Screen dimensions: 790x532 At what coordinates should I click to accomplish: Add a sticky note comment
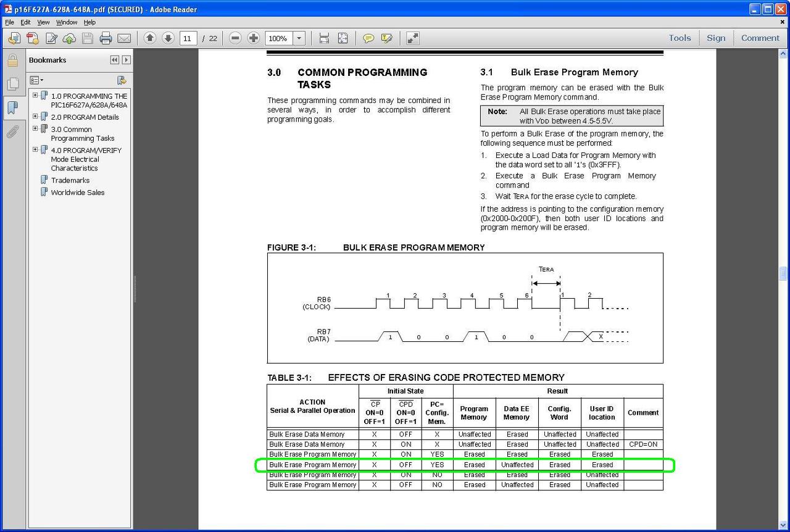coord(368,38)
